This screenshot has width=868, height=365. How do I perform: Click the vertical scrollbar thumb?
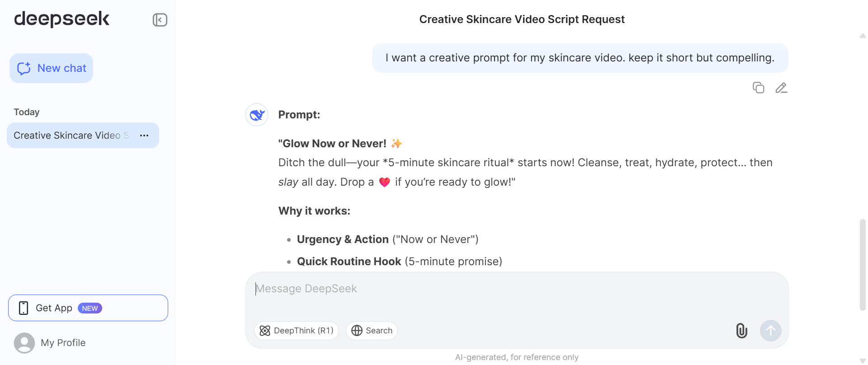point(863,265)
